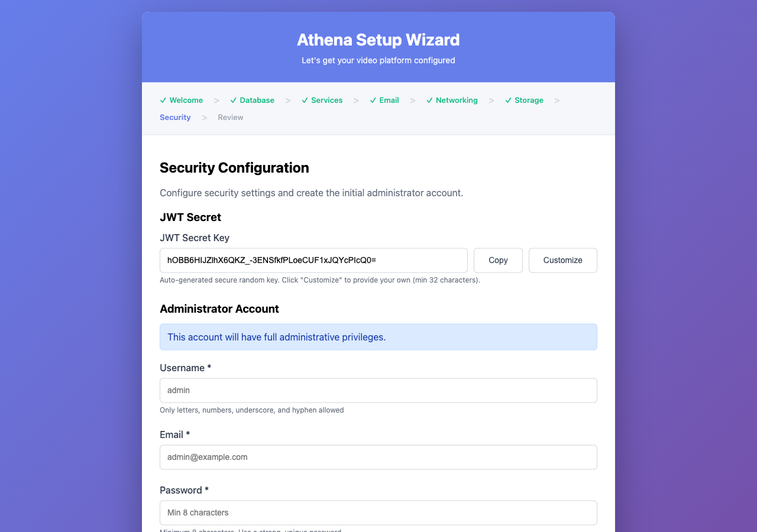Click the checkmark beside Networking
This screenshot has height=532, width=757.
pyautogui.click(x=429, y=100)
